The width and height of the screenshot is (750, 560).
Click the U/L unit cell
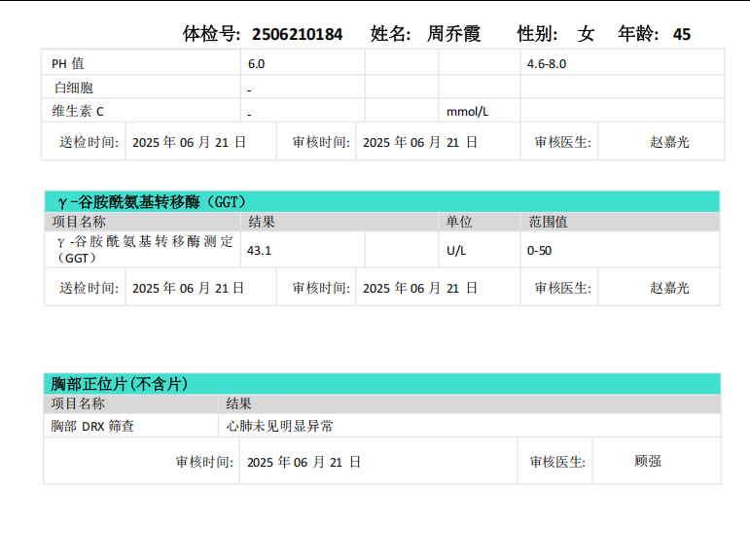coord(456,250)
